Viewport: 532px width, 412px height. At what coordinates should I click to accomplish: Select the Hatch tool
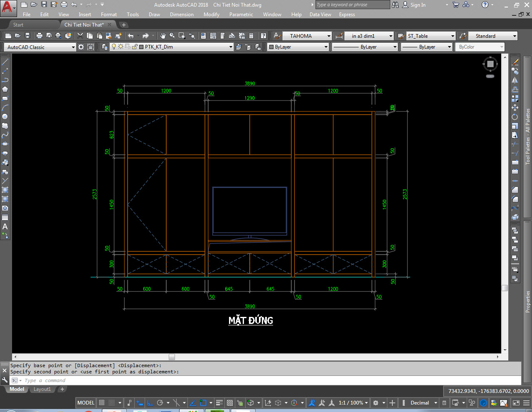(5, 190)
